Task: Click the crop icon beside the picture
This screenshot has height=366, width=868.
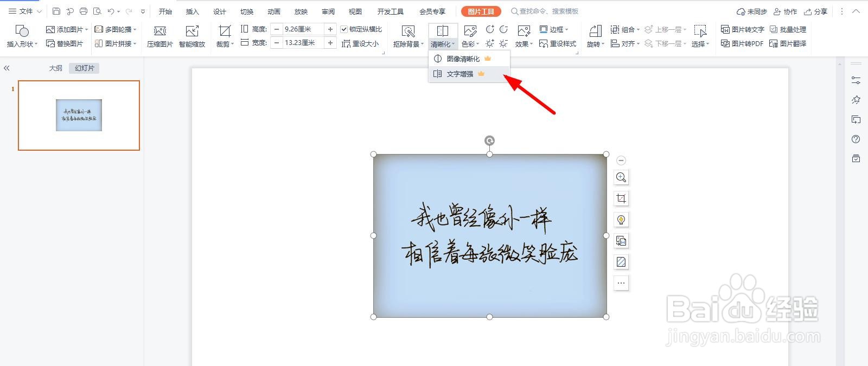Action: tap(621, 198)
